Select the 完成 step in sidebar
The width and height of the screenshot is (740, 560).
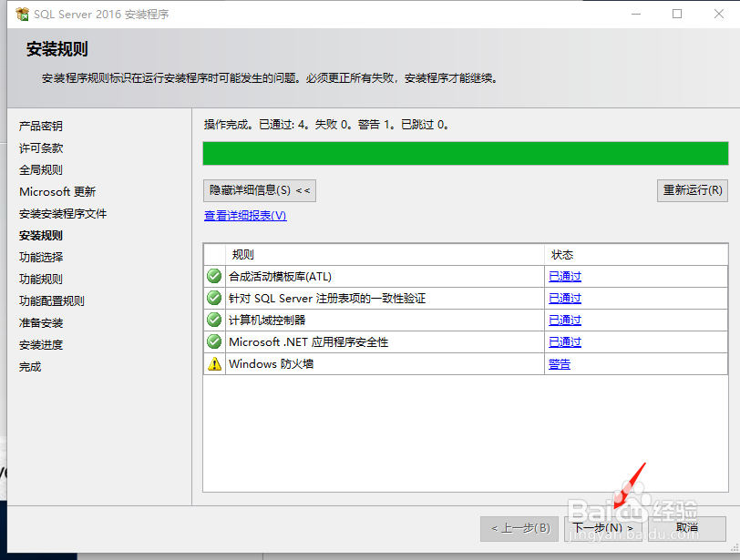pos(30,367)
